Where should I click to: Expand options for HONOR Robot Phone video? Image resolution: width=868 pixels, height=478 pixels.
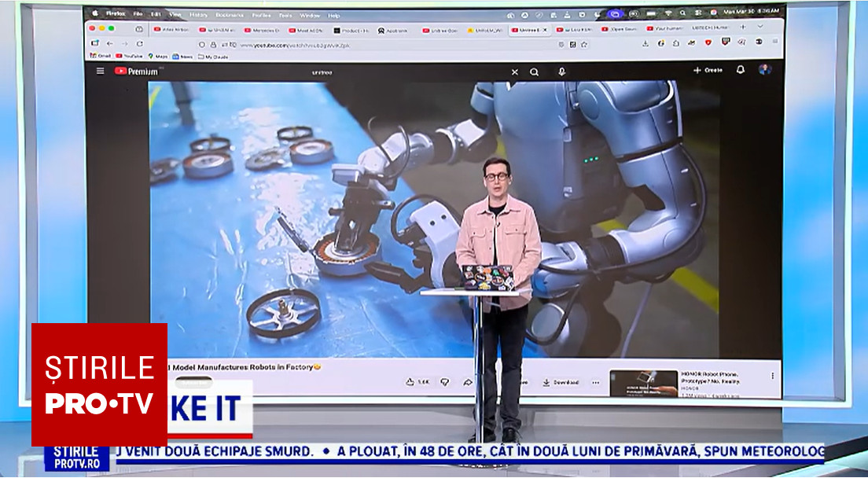[x=772, y=376]
